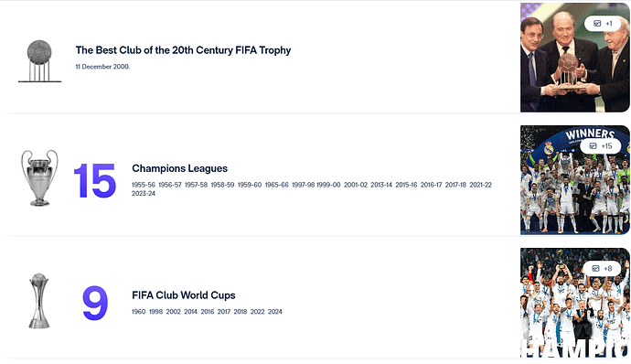Click the Champions League trophy icon
This screenshot has height=364, width=631.
click(39, 178)
